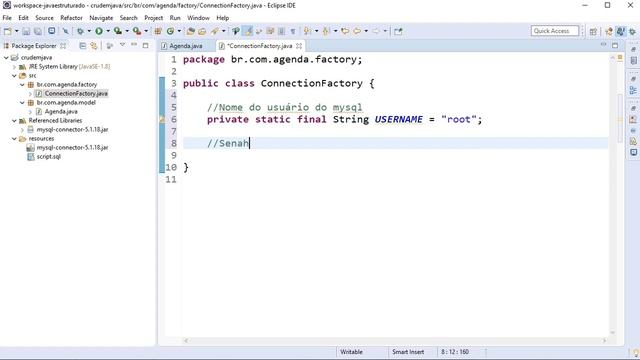Expand the Agenda.java tree node
This screenshot has width=640, height=360.
point(30,111)
